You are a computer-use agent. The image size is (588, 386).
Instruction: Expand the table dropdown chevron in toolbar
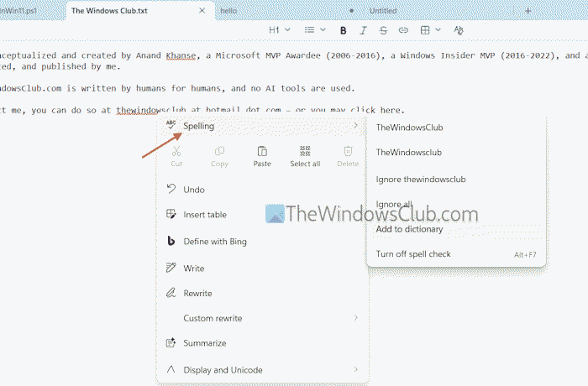tap(438, 30)
